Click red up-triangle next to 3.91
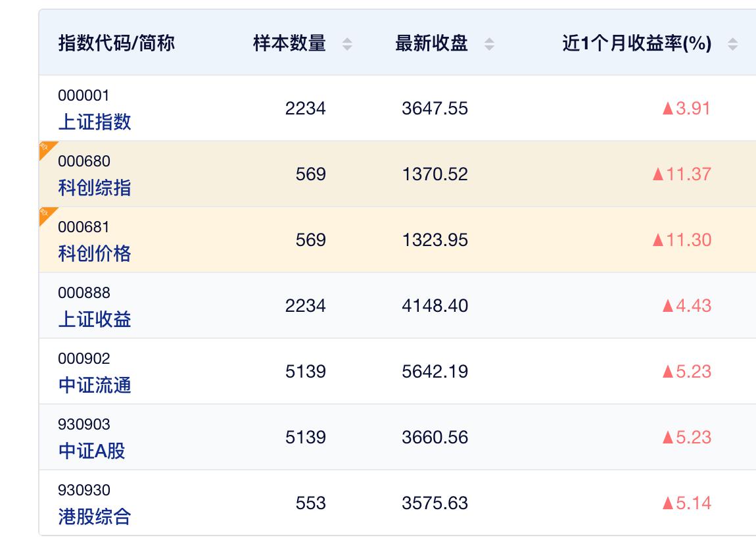This screenshot has height=550, width=756. pos(668,109)
